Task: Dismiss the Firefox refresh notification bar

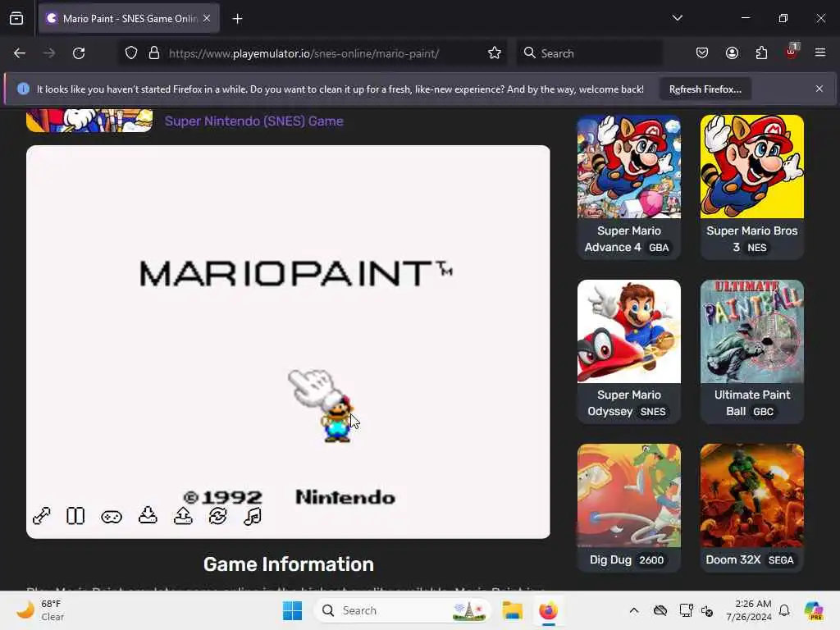Action: tap(819, 89)
